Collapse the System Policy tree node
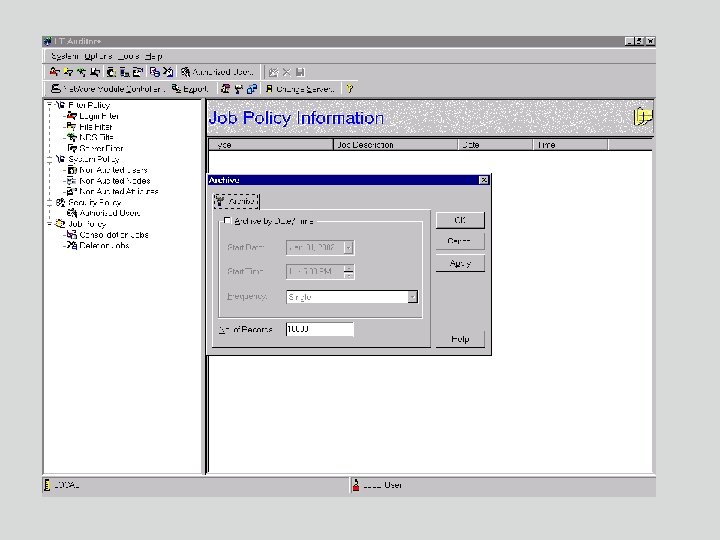The image size is (720, 540). point(50,159)
